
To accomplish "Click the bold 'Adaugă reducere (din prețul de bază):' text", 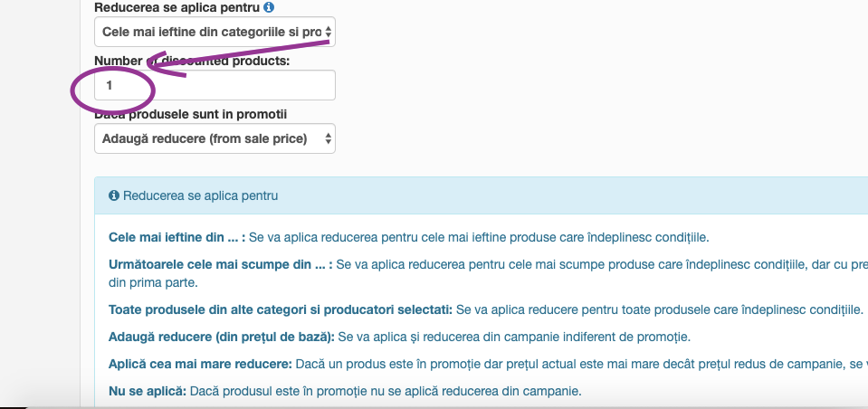I will pyautogui.click(x=222, y=337).
